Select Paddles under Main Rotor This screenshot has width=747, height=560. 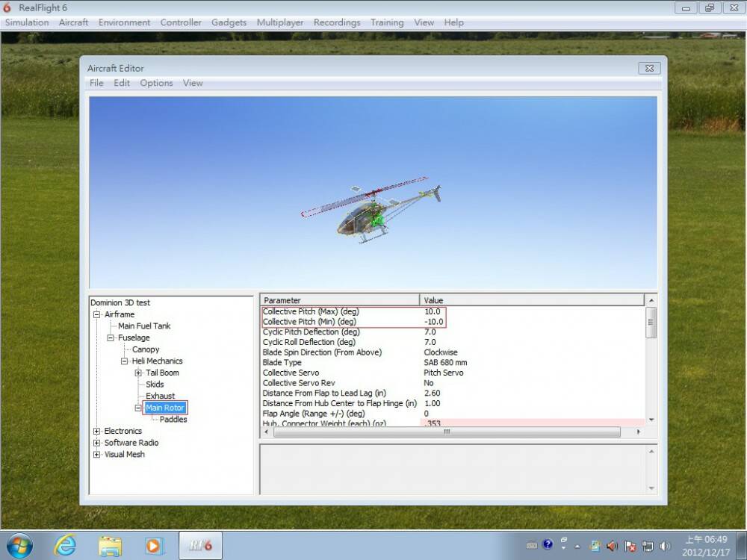tap(173, 420)
